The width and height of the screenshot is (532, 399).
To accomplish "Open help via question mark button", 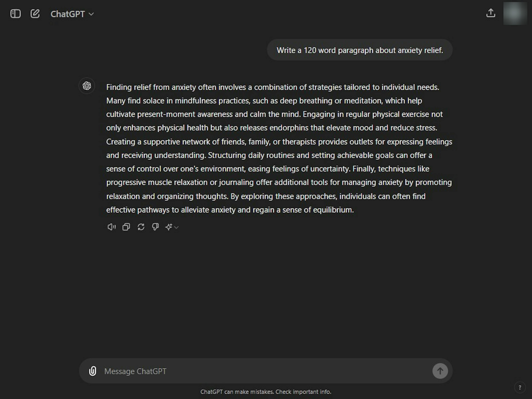I will coord(520,387).
